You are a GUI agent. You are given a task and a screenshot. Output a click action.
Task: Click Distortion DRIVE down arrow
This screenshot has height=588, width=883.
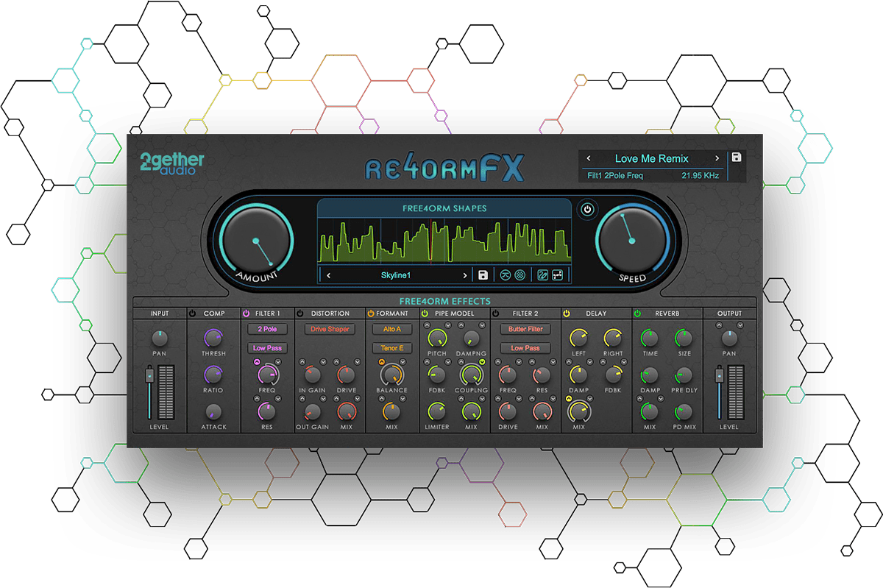click(x=356, y=362)
